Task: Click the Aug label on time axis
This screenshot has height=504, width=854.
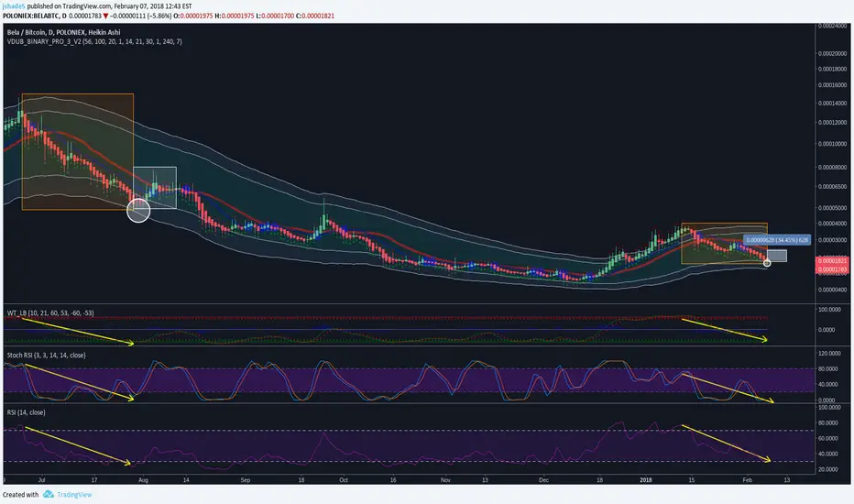Action: (x=143, y=480)
